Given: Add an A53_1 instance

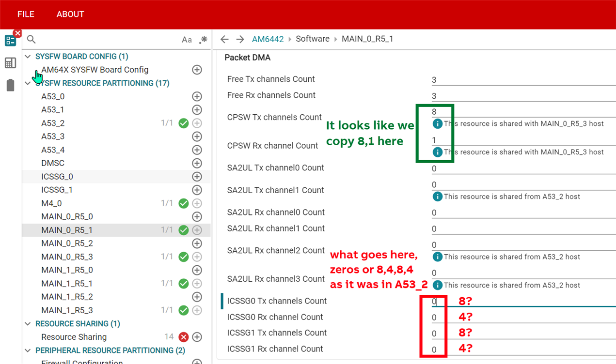Looking at the screenshot, I should [x=197, y=110].
